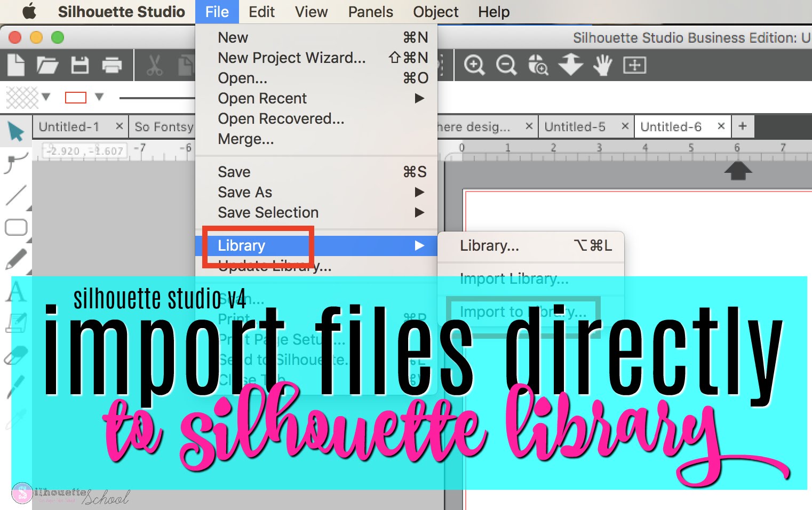The image size is (812, 510).
Task: Select the Rounded Rectangle tool
Action: point(16,227)
